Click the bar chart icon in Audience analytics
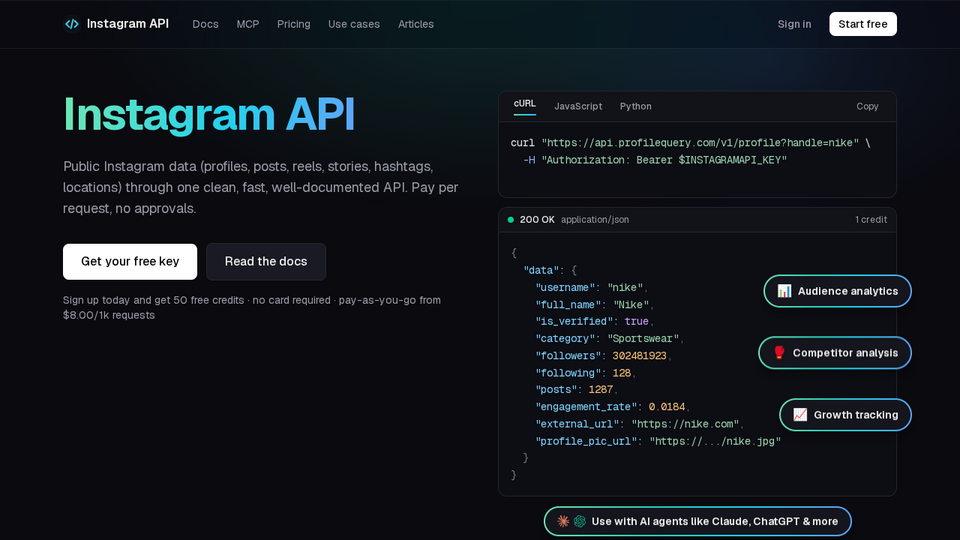The width and height of the screenshot is (960, 540). coord(784,291)
